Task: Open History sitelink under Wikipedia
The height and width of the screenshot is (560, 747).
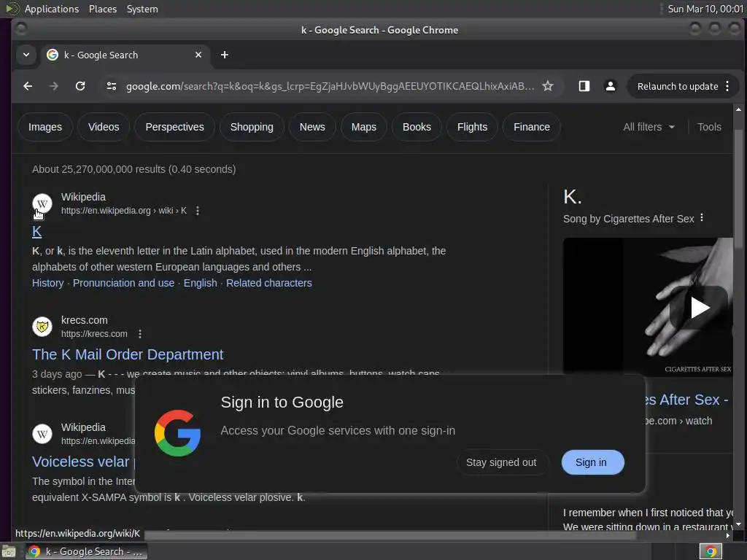Action: pos(47,283)
